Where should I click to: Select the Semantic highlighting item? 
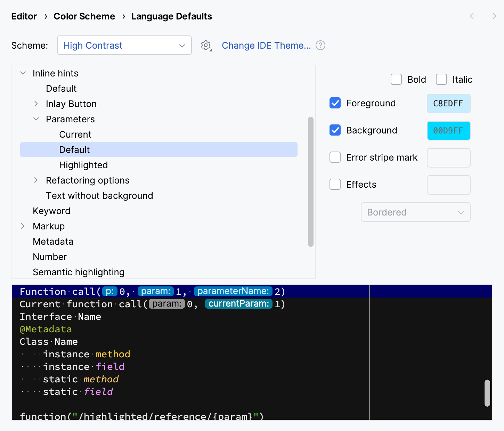[x=79, y=272]
